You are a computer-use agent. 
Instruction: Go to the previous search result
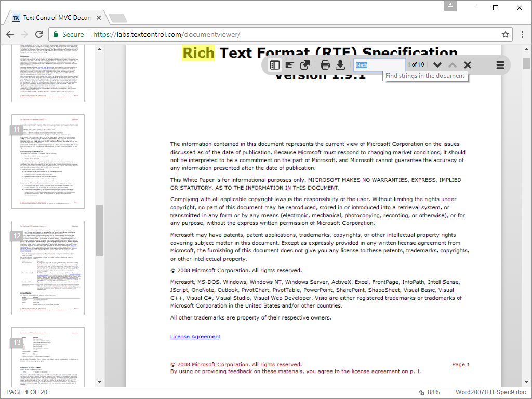tap(453, 65)
